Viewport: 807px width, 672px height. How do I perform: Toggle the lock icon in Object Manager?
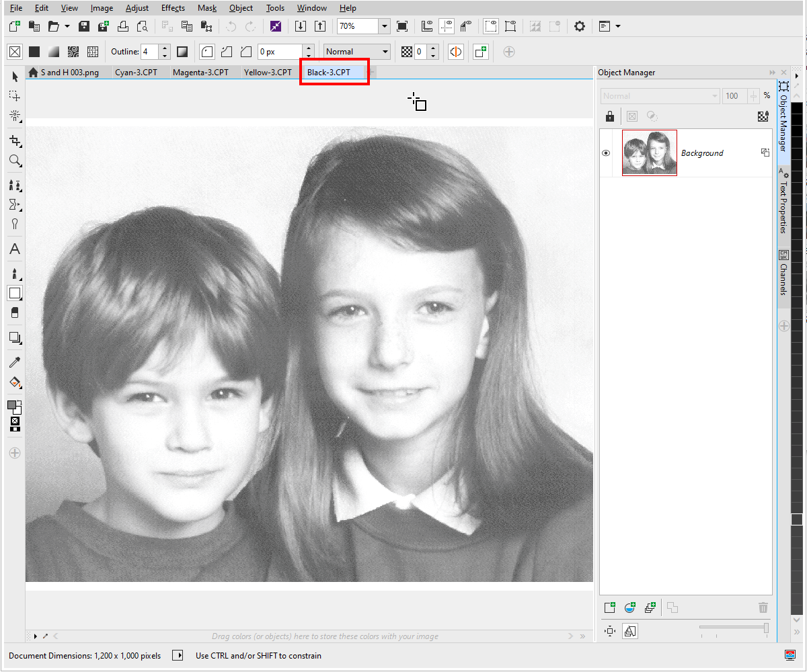(x=609, y=116)
